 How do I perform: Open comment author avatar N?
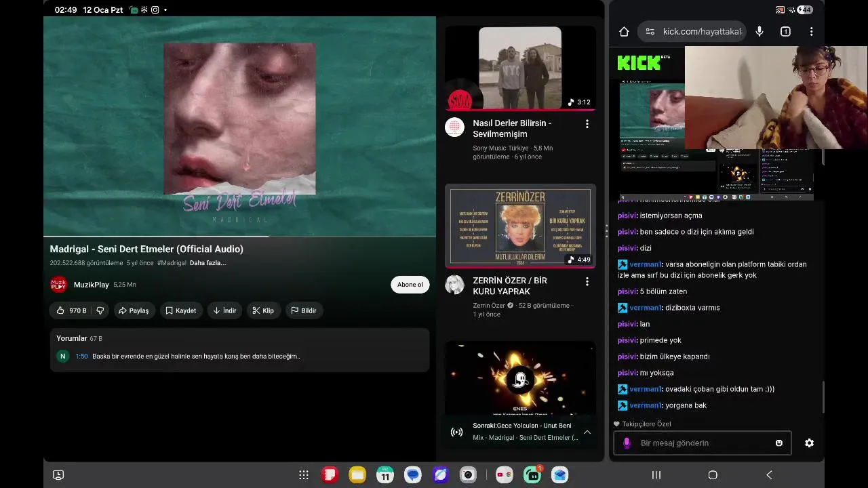coord(63,357)
